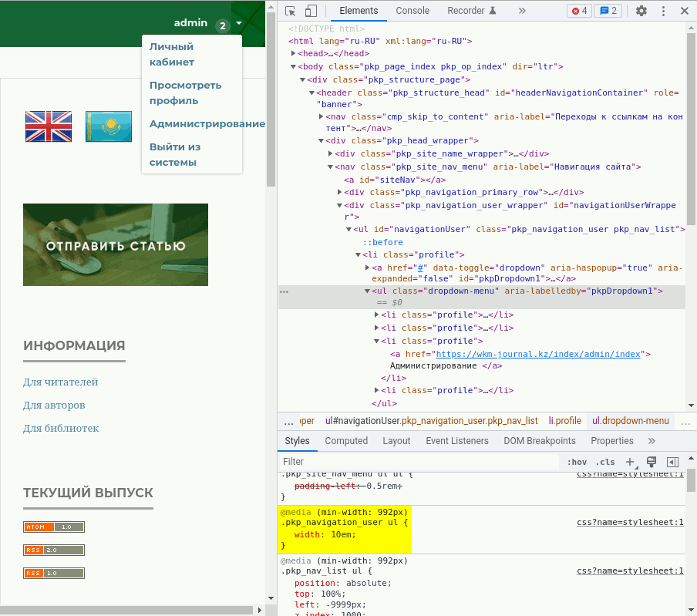Collapse the ul dropdown-menu node
Image resolution: width=697 pixels, height=616 pixels.
click(x=368, y=291)
